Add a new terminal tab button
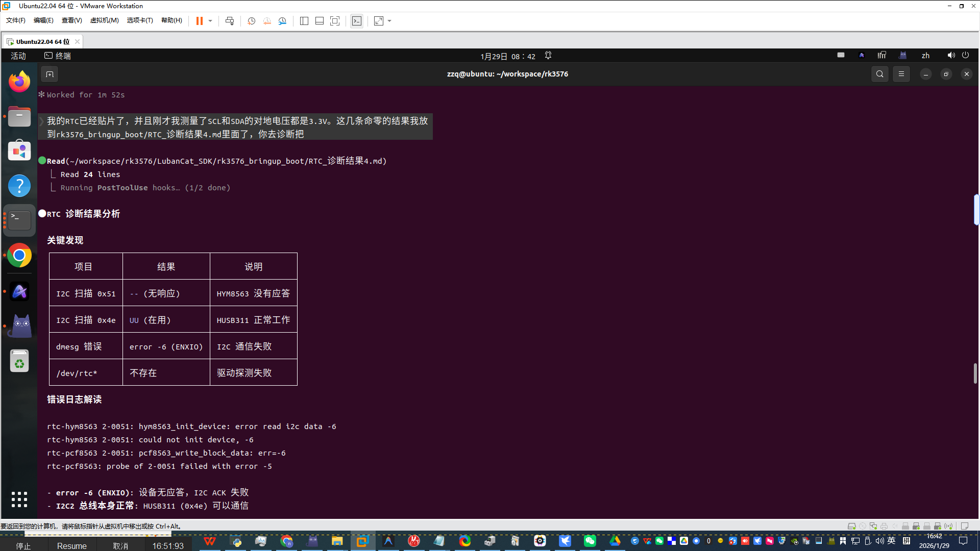 [x=50, y=74]
